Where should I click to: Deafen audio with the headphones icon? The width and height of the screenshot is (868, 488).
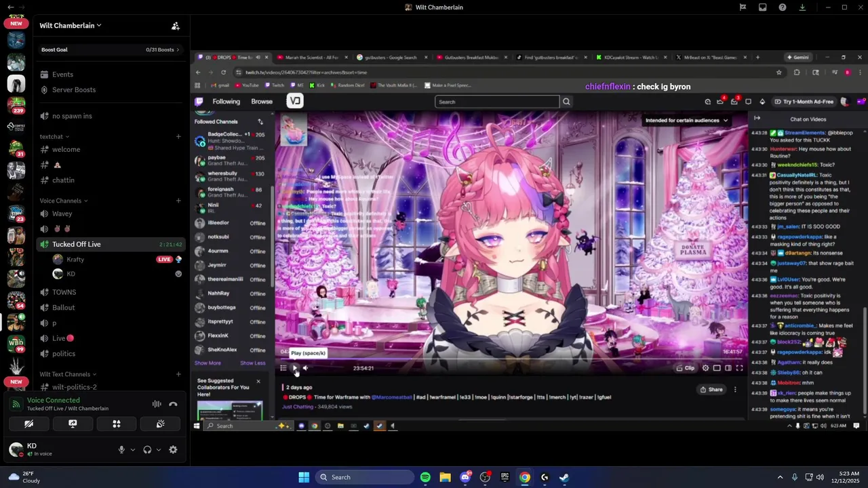pos(147,449)
